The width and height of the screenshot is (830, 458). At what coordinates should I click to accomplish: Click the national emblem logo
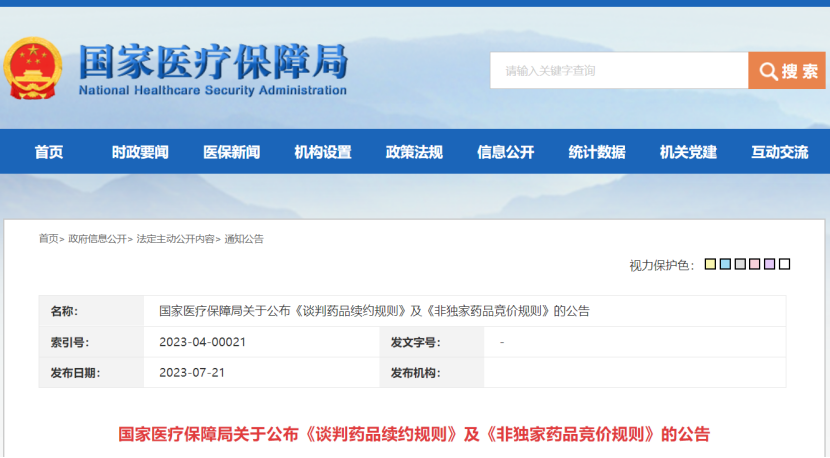click(33, 68)
